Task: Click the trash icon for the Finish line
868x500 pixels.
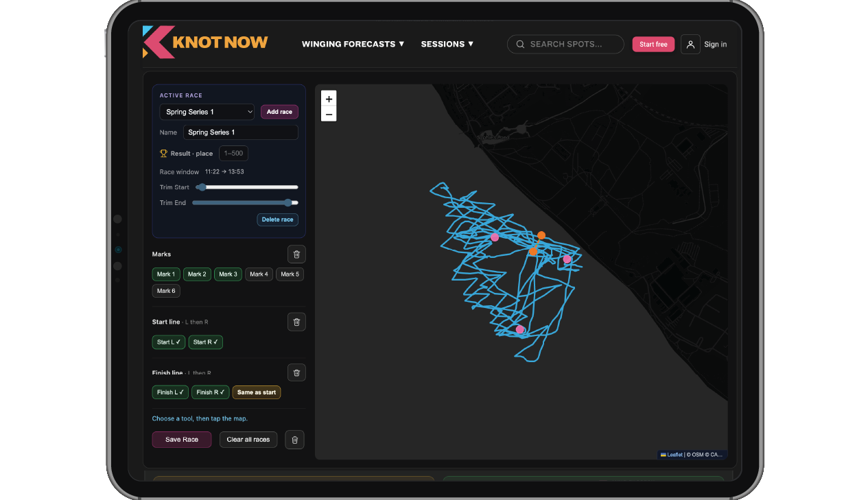Action: click(296, 372)
